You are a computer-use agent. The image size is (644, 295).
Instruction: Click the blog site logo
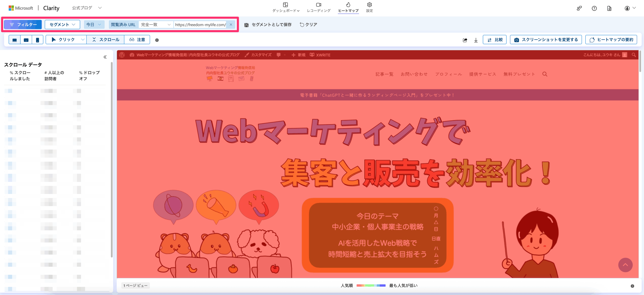coord(230,73)
